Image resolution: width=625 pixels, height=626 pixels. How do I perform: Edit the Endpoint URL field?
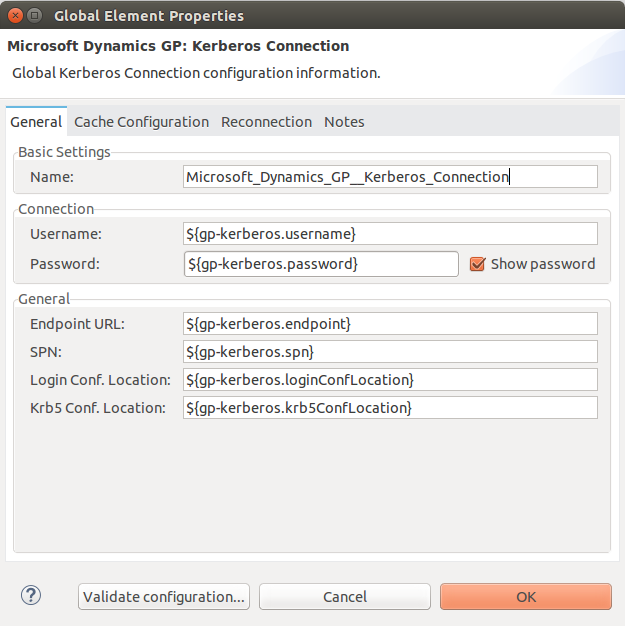click(390, 324)
